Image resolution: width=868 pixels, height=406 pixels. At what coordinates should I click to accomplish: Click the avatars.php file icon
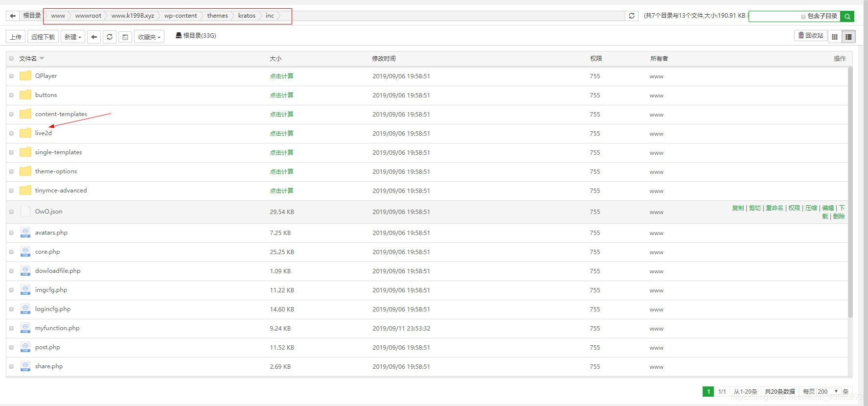25,233
